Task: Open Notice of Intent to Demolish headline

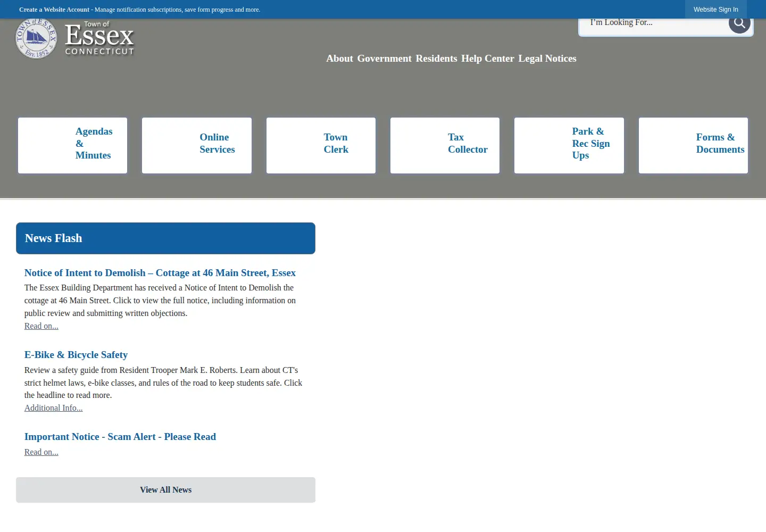Action: (x=160, y=273)
